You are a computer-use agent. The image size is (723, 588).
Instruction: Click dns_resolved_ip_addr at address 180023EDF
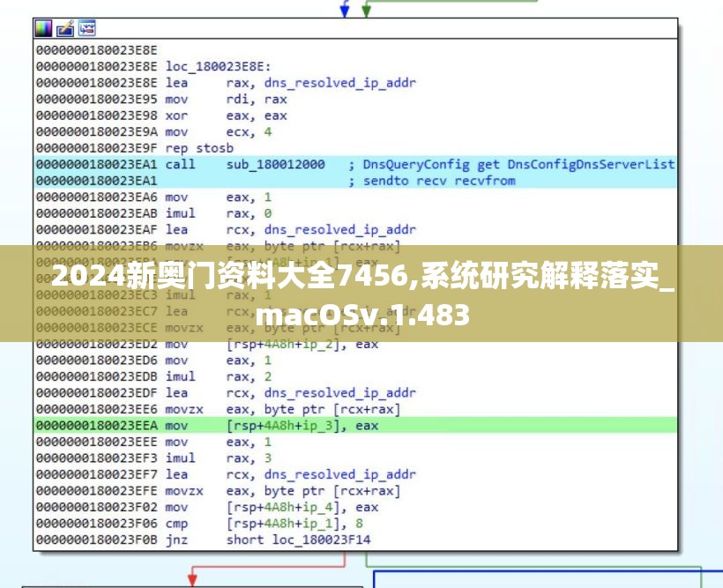point(339,393)
